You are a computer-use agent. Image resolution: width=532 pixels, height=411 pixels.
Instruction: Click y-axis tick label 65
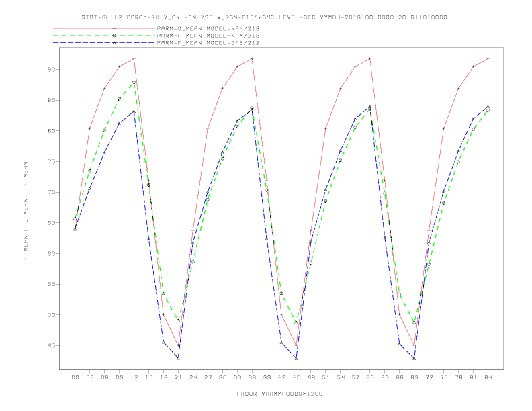coord(52,223)
